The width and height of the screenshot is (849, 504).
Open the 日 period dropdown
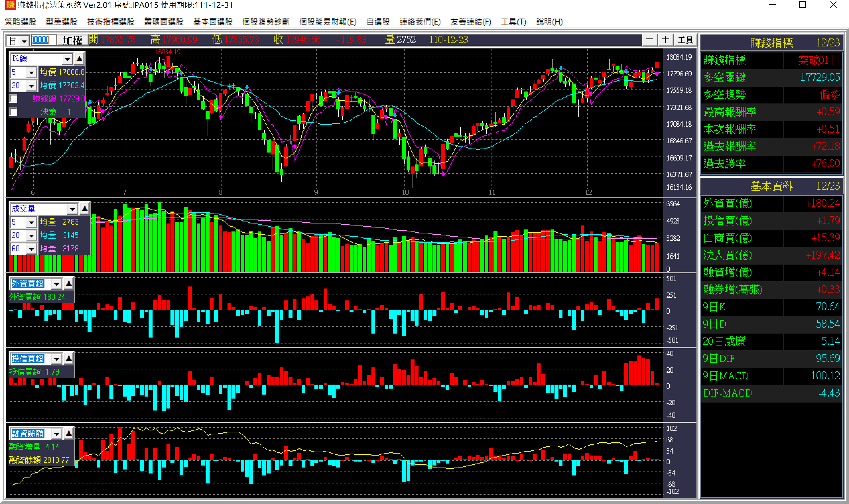point(24,41)
